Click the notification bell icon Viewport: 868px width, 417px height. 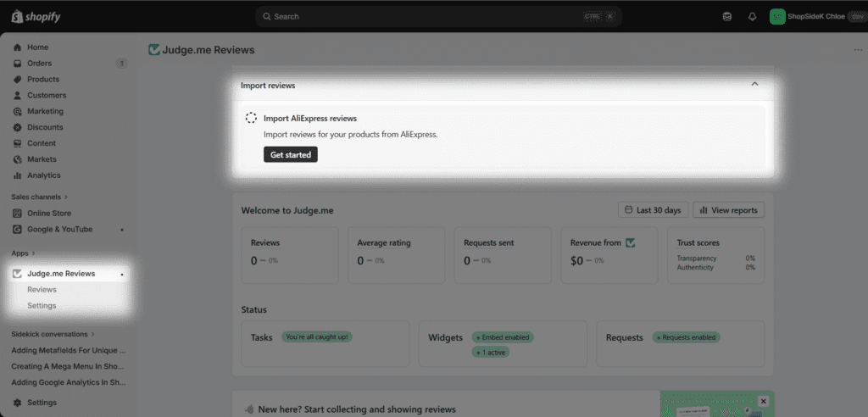[x=752, y=16]
